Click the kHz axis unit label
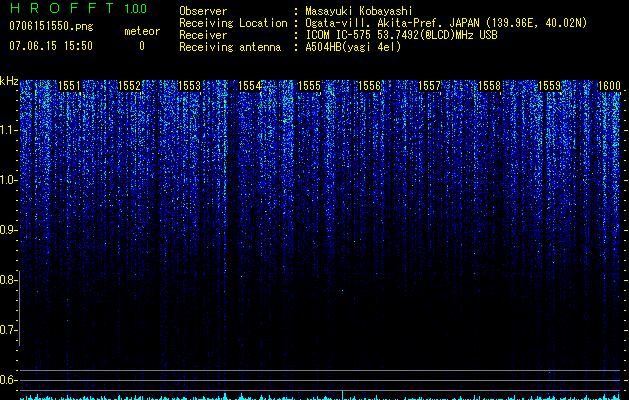 click(9, 81)
